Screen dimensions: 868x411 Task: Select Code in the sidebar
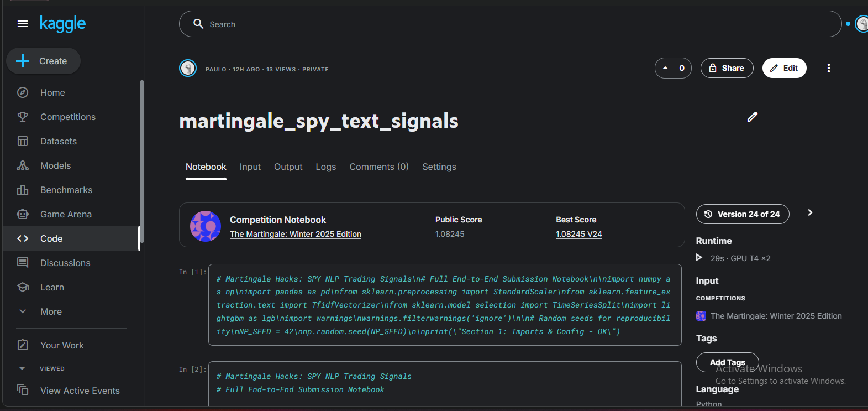[71, 238]
